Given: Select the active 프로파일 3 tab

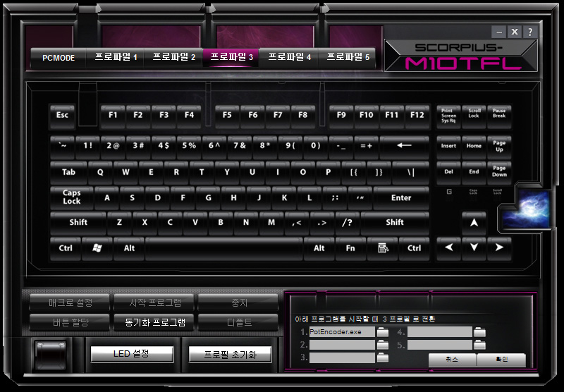Looking at the screenshot, I should click(231, 57).
